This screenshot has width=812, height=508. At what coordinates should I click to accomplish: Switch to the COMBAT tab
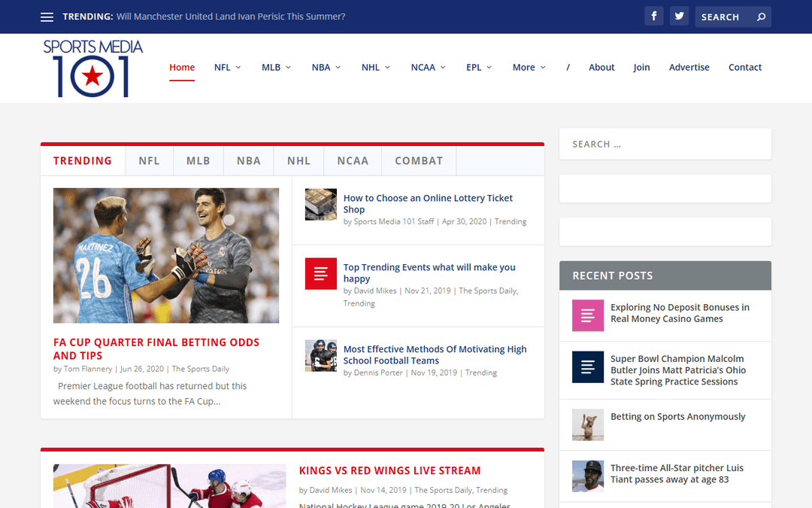click(419, 161)
